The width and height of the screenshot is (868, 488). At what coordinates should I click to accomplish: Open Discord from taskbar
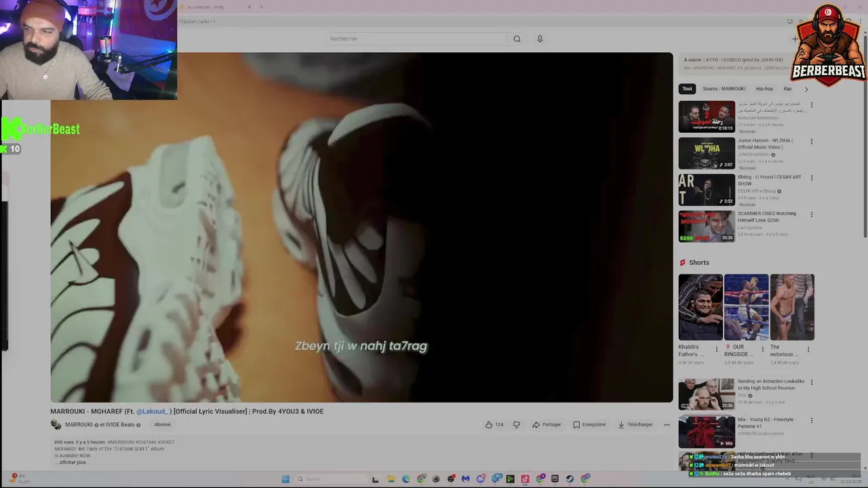(481, 479)
